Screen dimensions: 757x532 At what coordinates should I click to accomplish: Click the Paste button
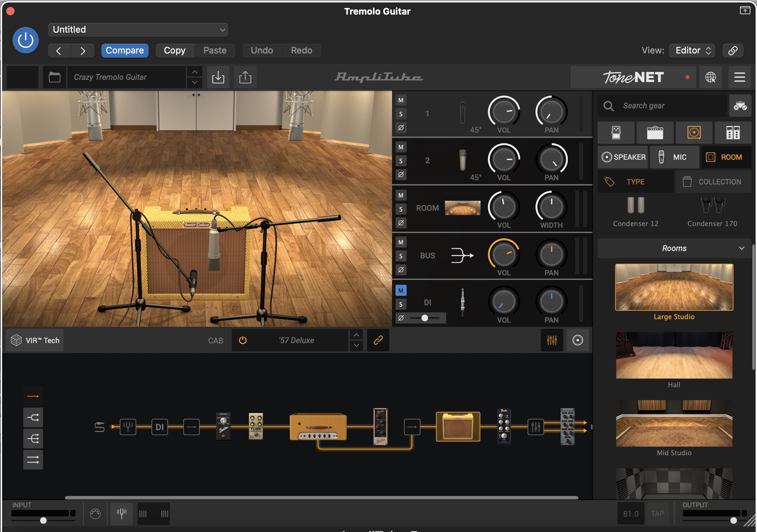coord(215,50)
